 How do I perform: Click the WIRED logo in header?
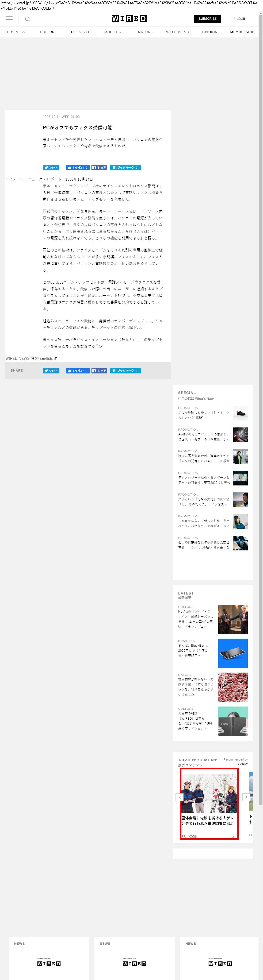[x=129, y=19]
